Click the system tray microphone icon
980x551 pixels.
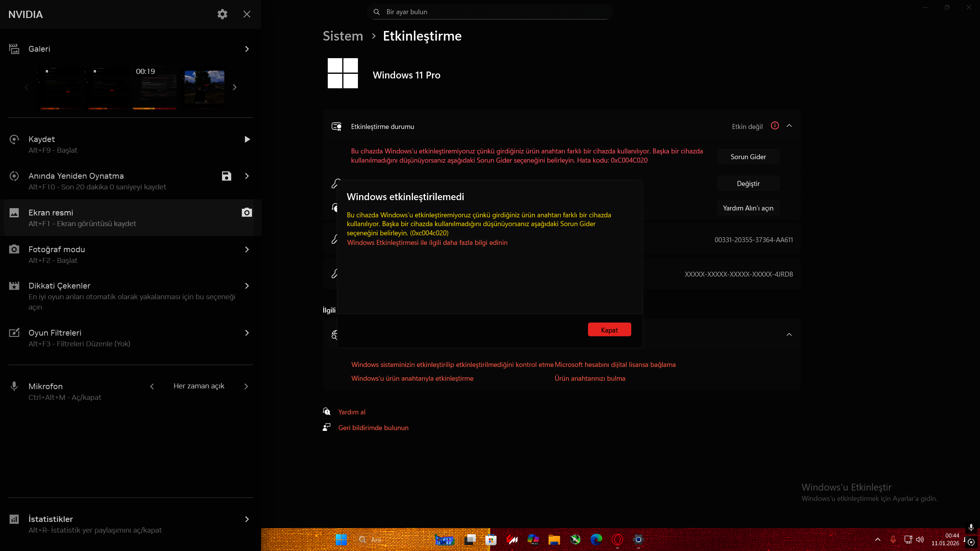[x=893, y=540]
